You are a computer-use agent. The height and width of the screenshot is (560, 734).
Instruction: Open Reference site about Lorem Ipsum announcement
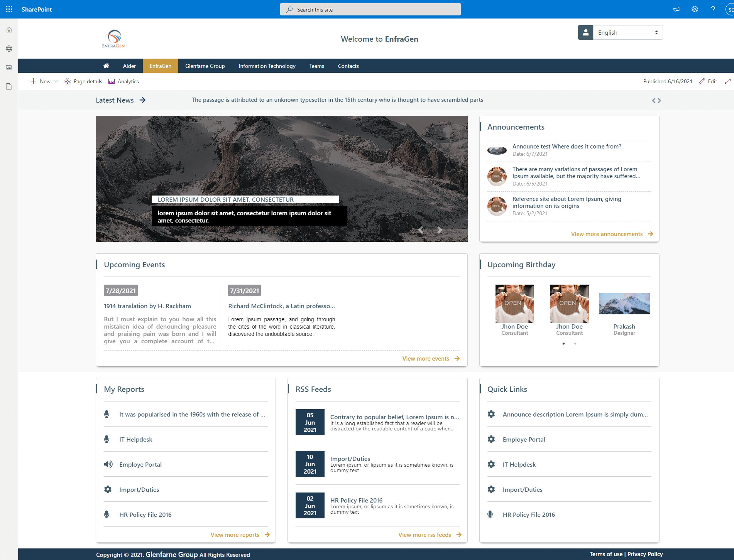click(567, 202)
